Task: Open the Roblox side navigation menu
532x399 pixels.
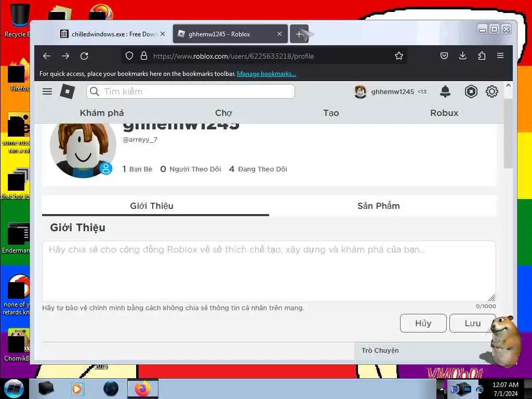Action: 47,91
